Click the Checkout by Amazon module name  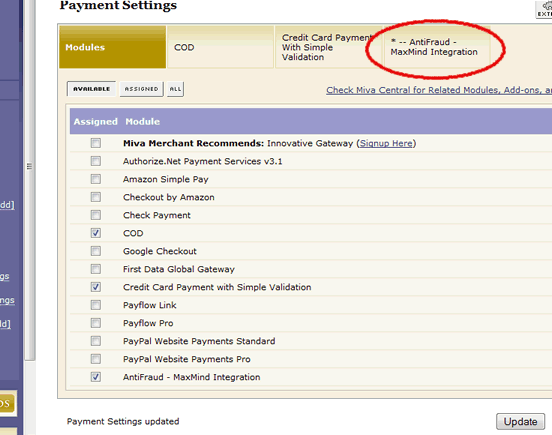click(x=169, y=197)
